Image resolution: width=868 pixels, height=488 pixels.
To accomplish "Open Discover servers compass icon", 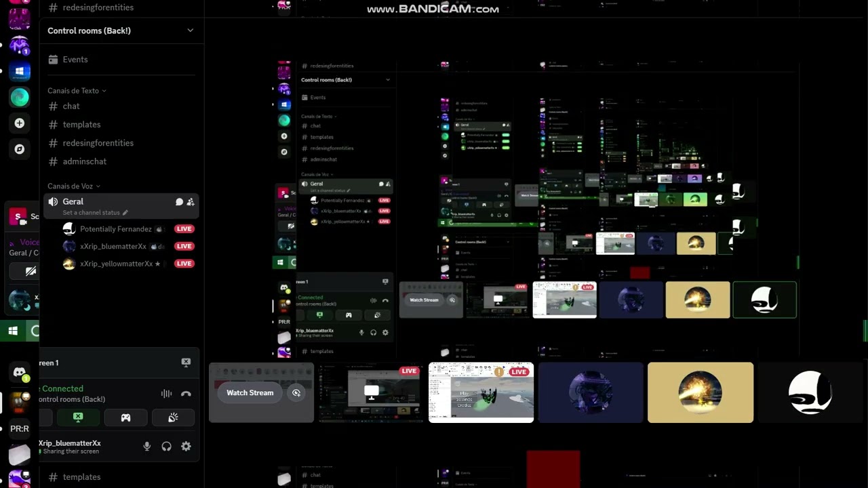I will tap(19, 149).
